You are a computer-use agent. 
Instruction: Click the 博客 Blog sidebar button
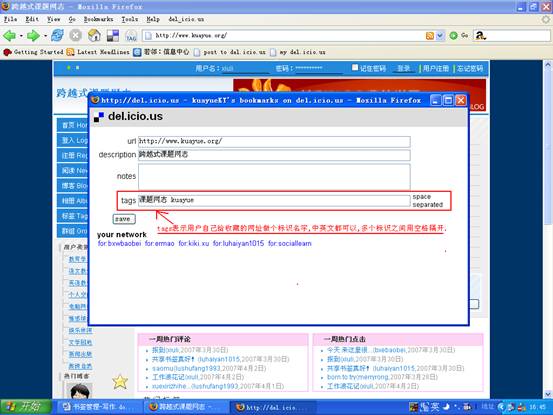point(73,186)
